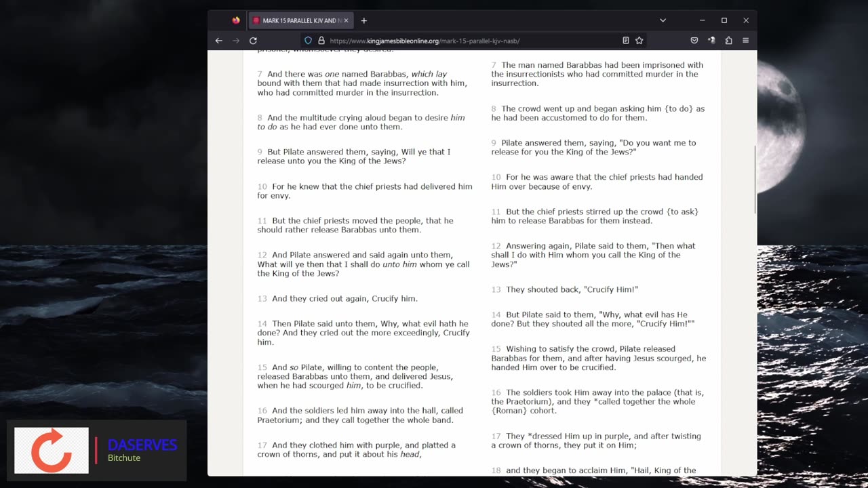Go back to the previous page

[218, 41]
